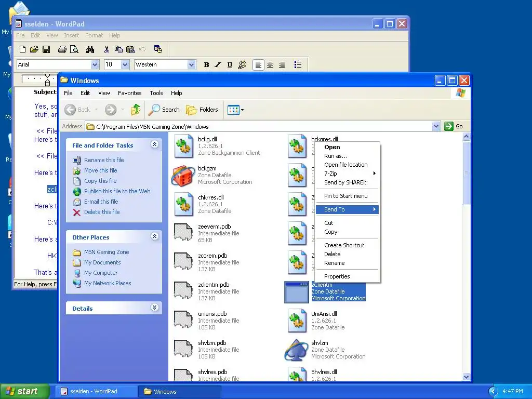Open the Western script dropdown

pos(192,64)
